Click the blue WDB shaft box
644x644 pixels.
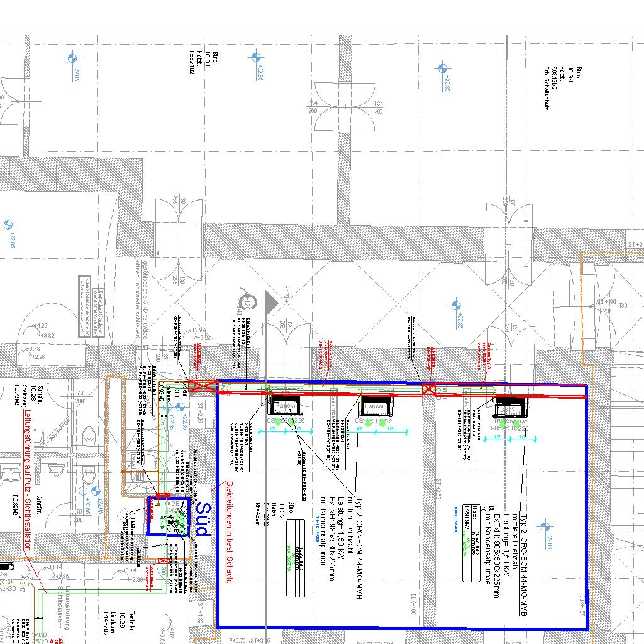click(169, 516)
